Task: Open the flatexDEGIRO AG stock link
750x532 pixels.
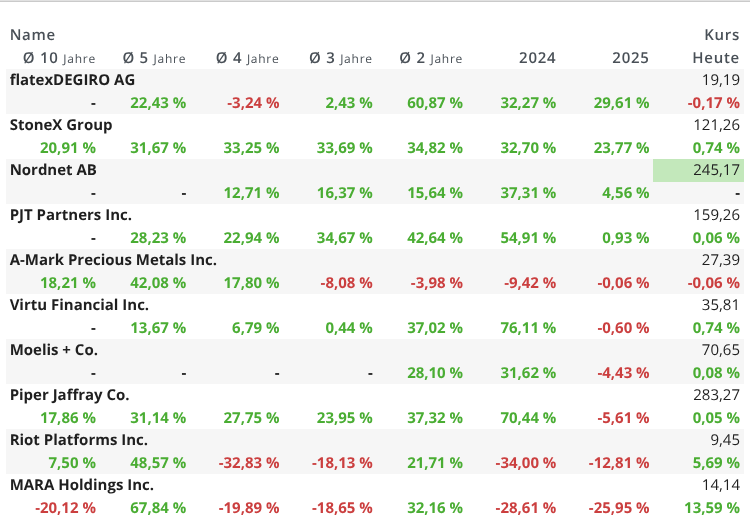Action: click(72, 80)
